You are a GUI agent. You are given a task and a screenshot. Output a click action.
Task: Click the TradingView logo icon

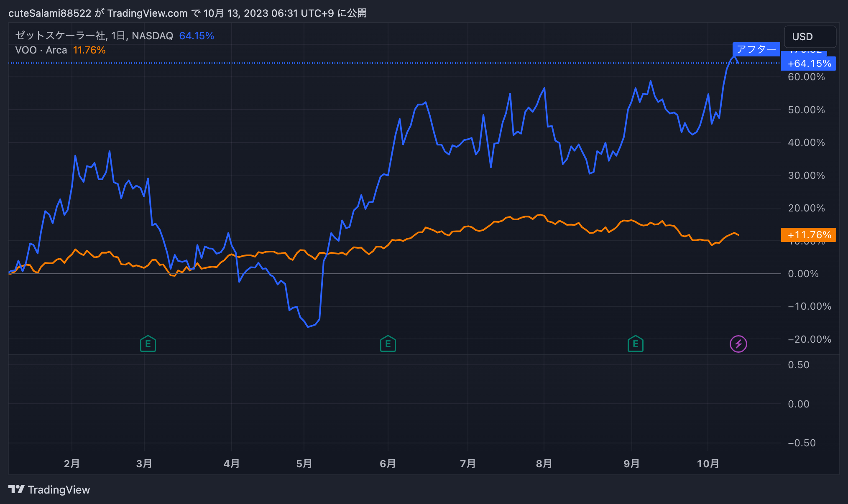(17, 489)
